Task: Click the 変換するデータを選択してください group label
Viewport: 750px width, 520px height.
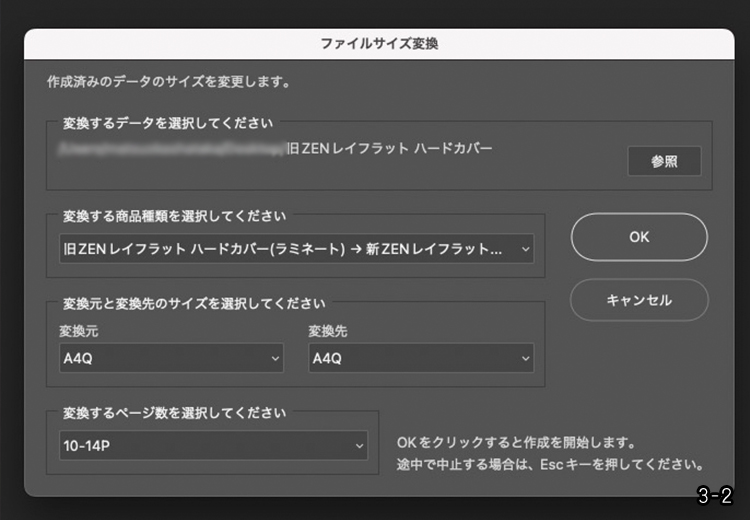Action: point(167,123)
